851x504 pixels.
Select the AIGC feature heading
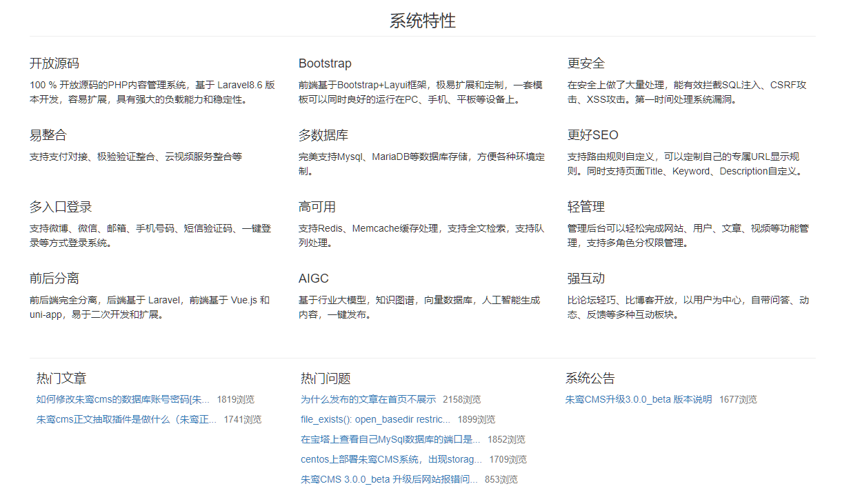click(x=314, y=279)
